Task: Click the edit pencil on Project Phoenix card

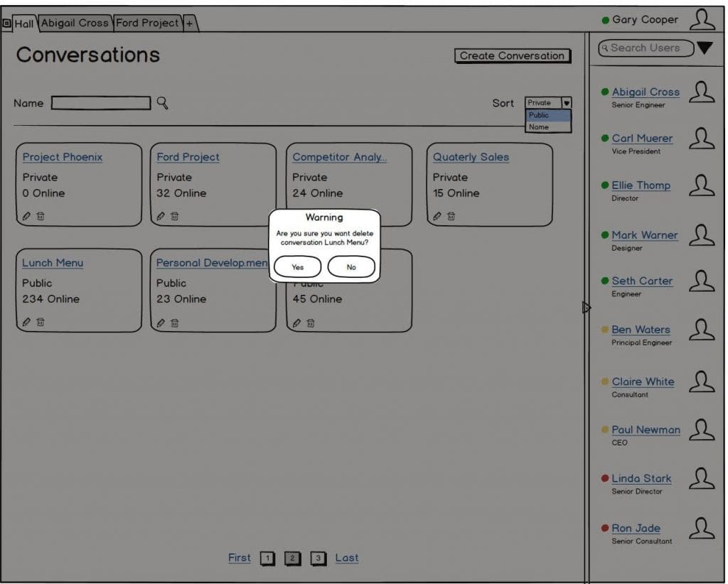Action: (26, 216)
